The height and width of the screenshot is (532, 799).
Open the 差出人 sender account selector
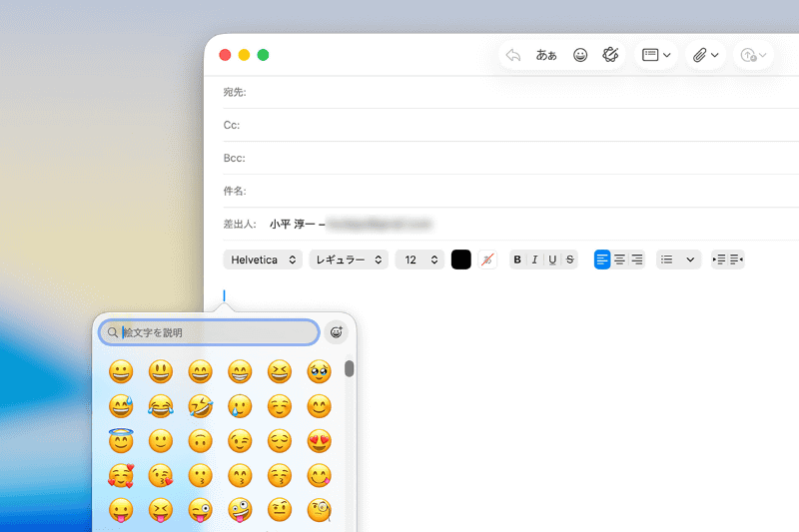[351, 224]
